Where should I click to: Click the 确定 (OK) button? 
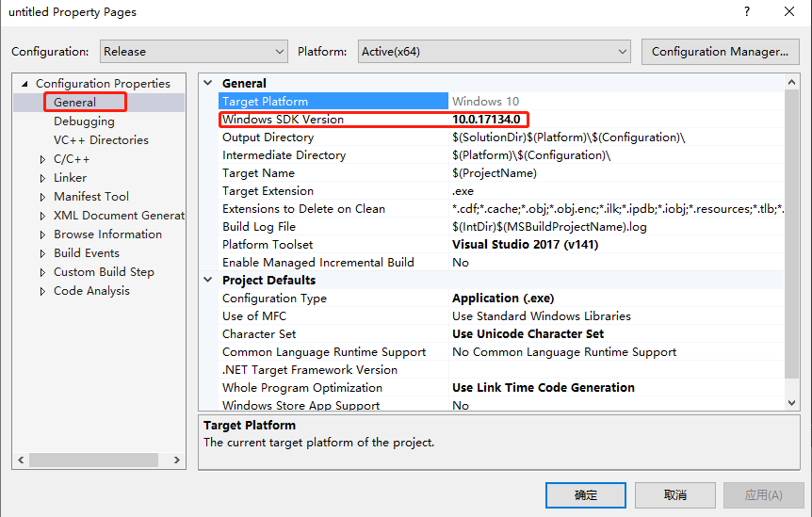585,495
